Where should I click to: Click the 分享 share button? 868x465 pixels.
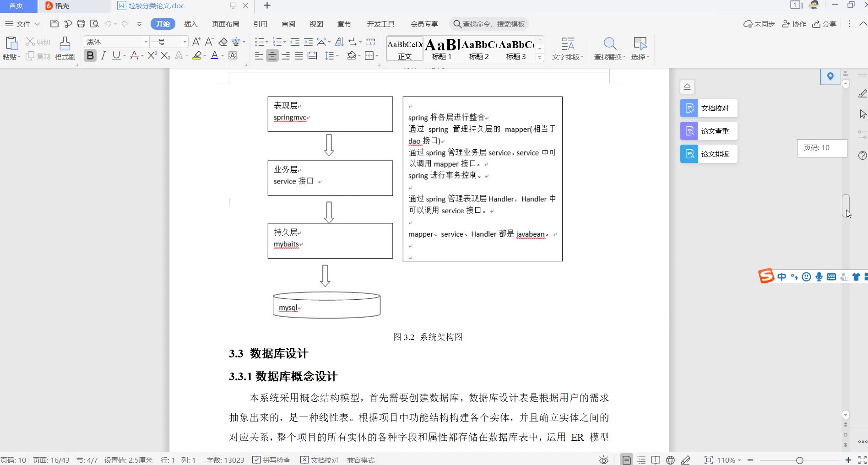(824, 24)
